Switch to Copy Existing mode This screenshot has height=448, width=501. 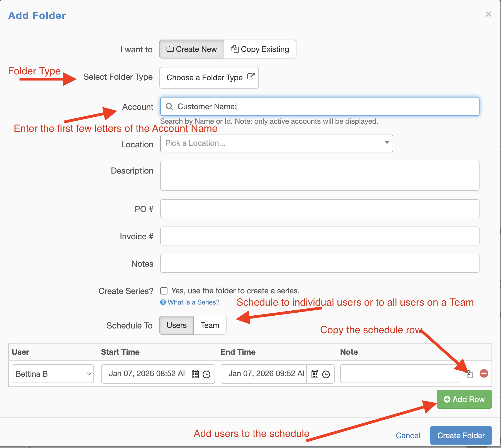pyautogui.click(x=260, y=49)
